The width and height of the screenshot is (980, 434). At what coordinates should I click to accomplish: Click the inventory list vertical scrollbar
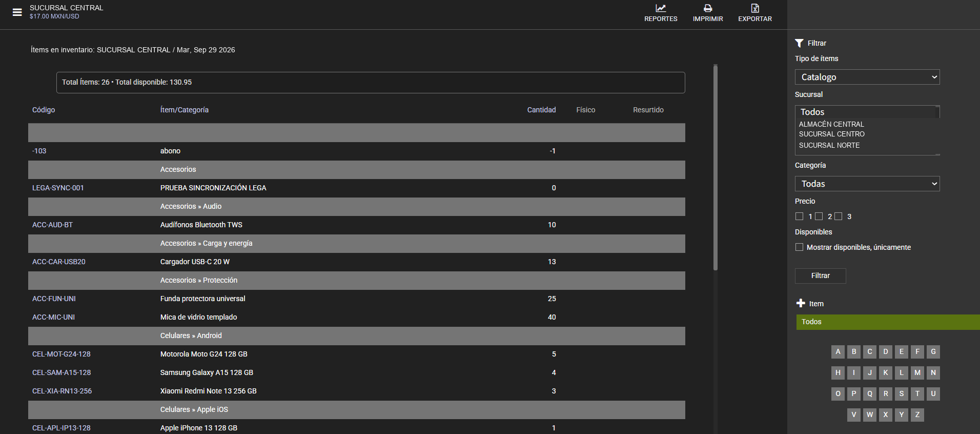(716, 167)
